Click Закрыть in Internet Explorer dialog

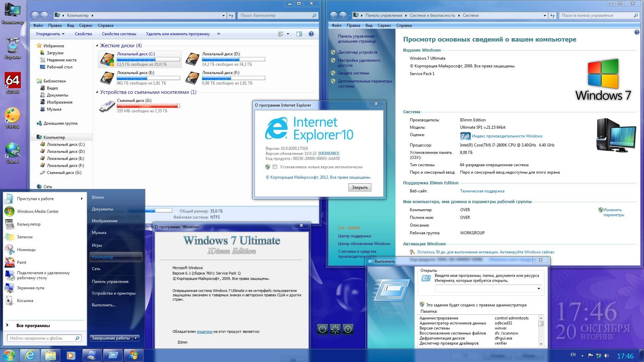coord(360,187)
